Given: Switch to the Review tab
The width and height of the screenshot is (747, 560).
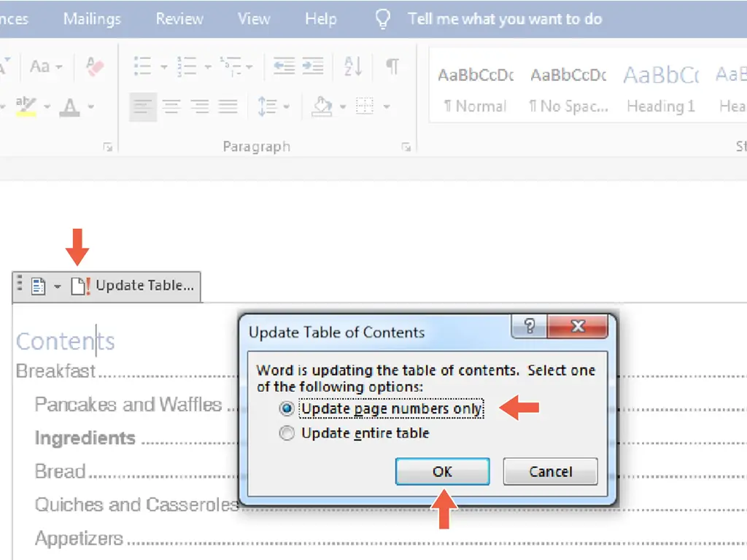Looking at the screenshot, I should 179,19.
